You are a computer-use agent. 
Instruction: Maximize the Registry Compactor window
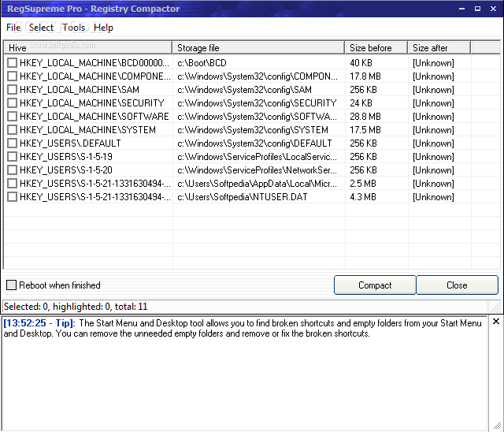tap(478, 9)
